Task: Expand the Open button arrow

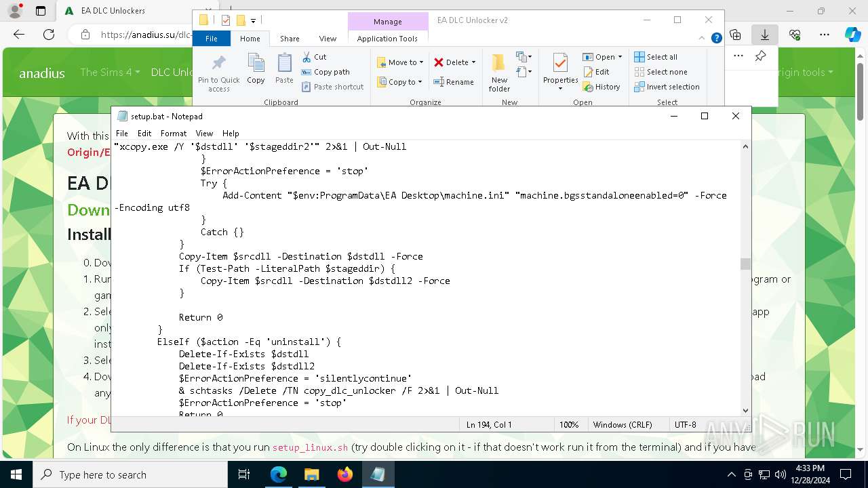Action: tap(620, 57)
